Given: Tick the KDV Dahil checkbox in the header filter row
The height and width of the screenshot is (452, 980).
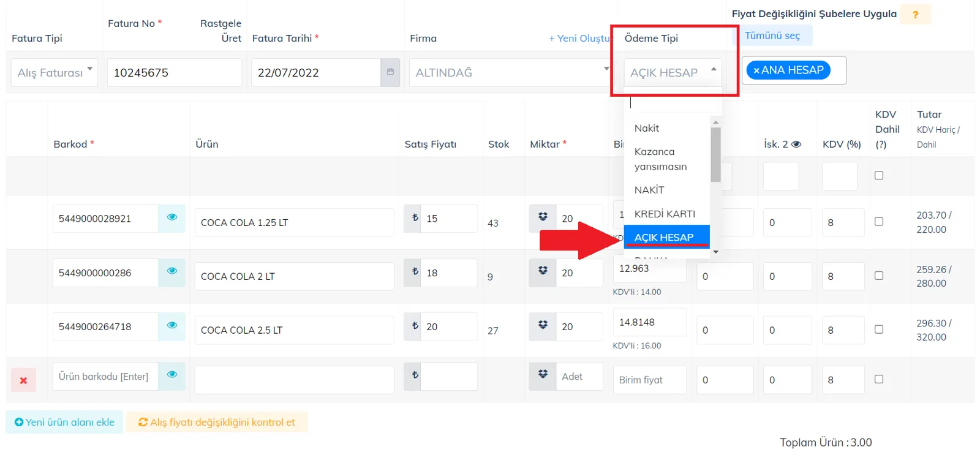Looking at the screenshot, I should click(x=879, y=175).
